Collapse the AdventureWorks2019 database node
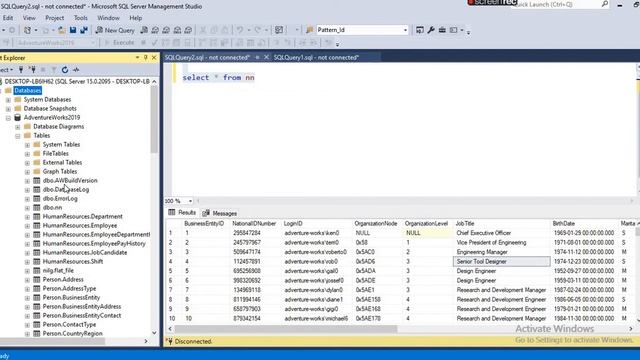The height and width of the screenshot is (360, 640). coord(8,118)
